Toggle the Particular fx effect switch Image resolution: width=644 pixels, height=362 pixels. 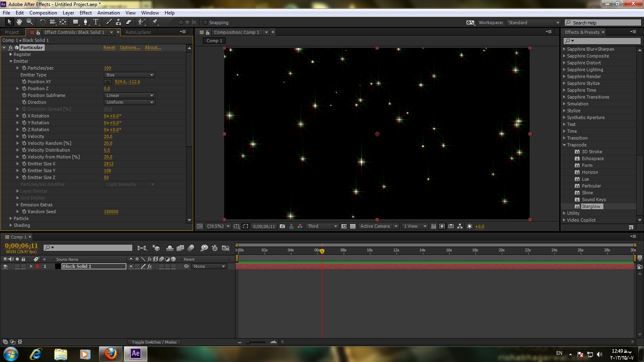(11, 47)
